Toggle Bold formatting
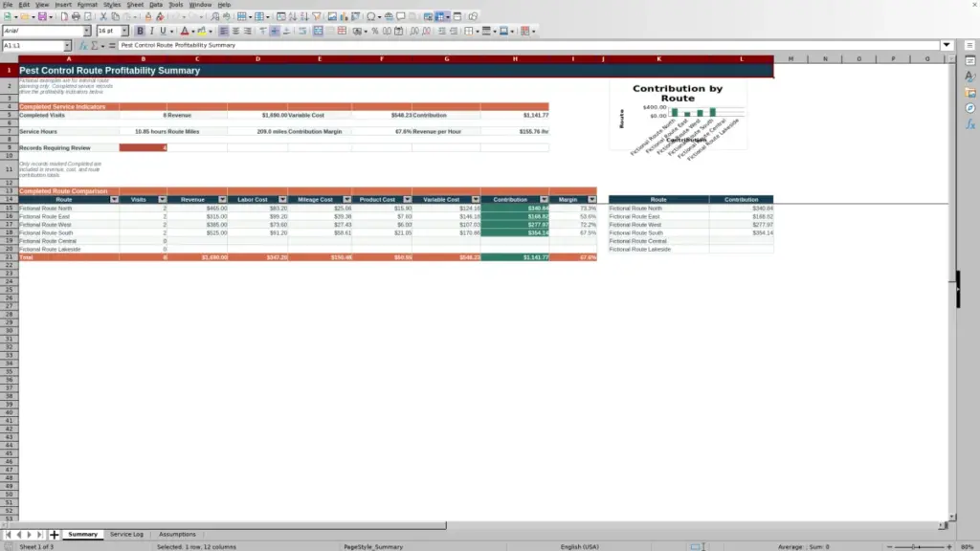Viewport: 980px width, 551px height. [x=140, y=31]
